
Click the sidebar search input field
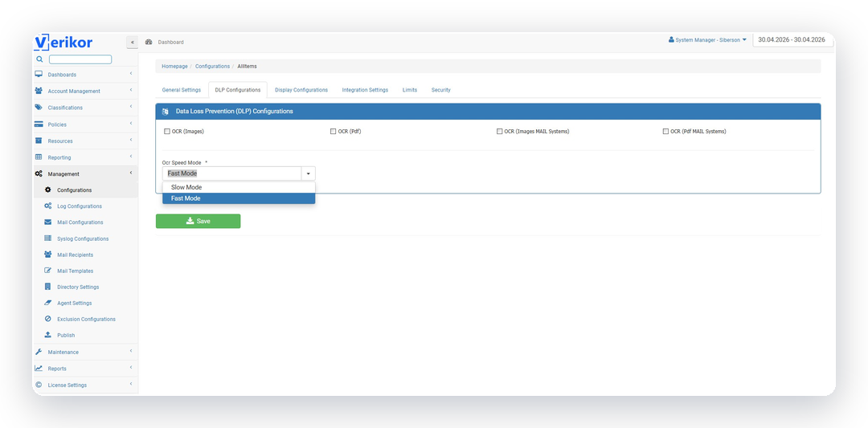click(80, 59)
